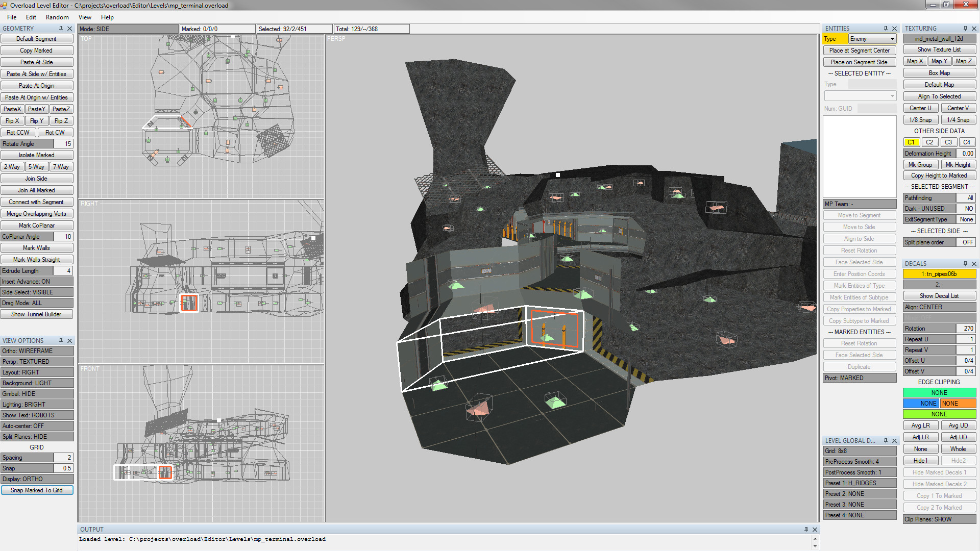The width and height of the screenshot is (980, 551).
Task: Open the selected decal slot 2 dropdown
Action: (939, 285)
